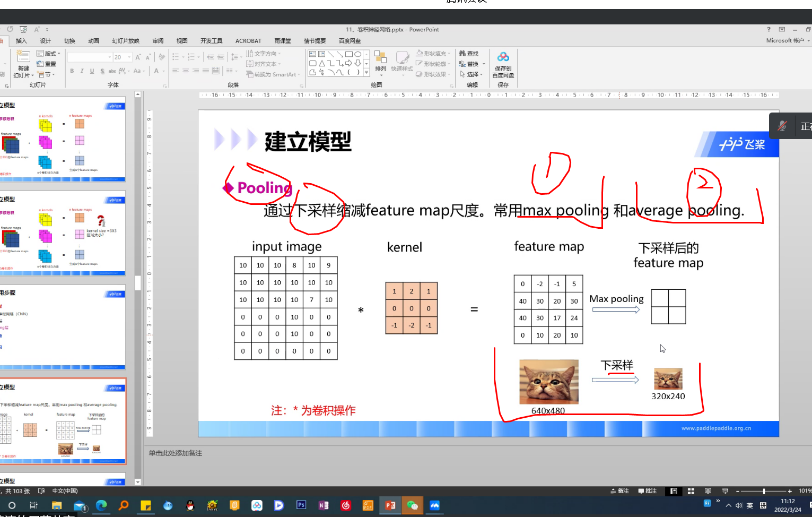Open Align Text (对齐文本) dropdown
Viewport: 812px width, 517px height.
(264, 64)
